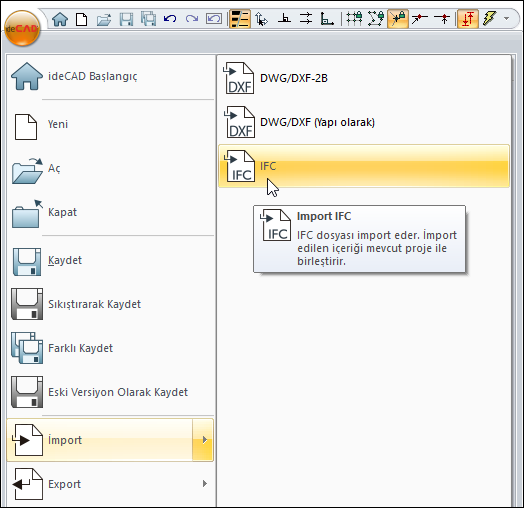The height and width of the screenshot is (508, 524).
Task: Click the midpoint snap line icon
Action: click(x=442, y=19)
